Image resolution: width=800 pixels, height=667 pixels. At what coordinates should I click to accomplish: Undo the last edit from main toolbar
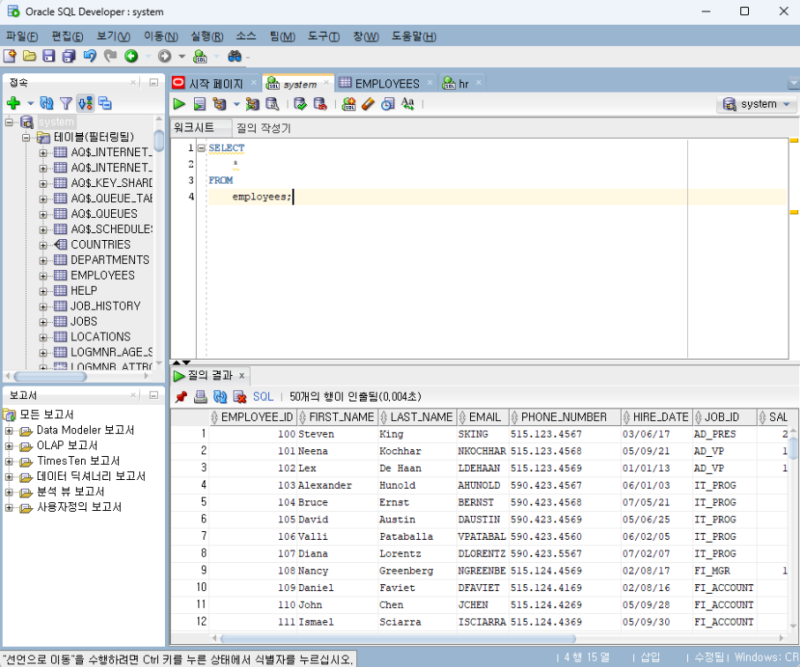click(91, 56)
